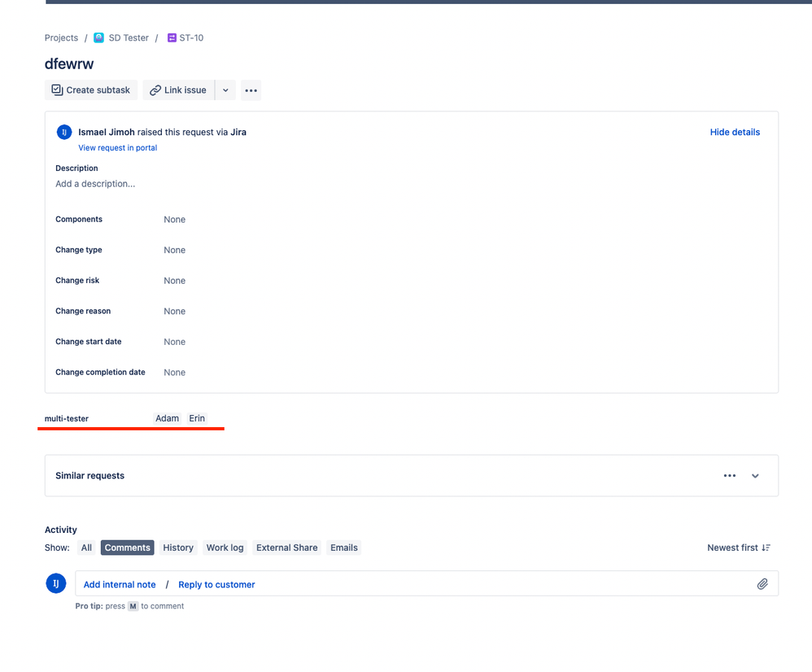The image size is (812, 672).
Task: Switch to the Comments filter tab
Action: pyautogui.click(x=127, y=548)
